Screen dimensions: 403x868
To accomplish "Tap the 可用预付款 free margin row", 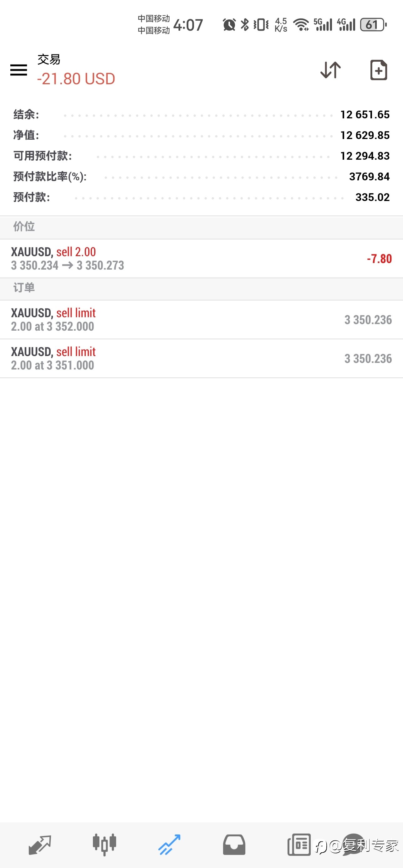I will (201, 156).
